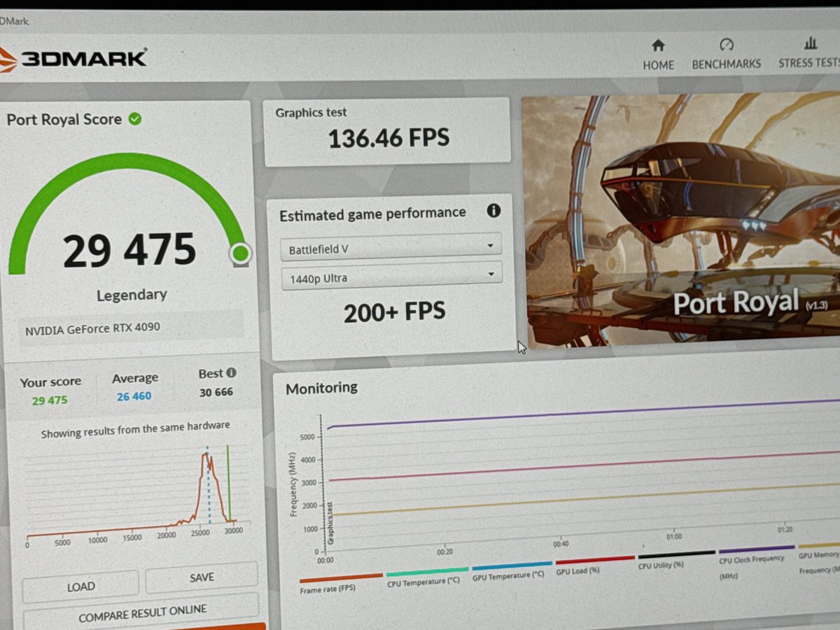
Task: Toggle the Frame rate (FPS) legend
Action: pyautogui.click(x=340, y=584)
